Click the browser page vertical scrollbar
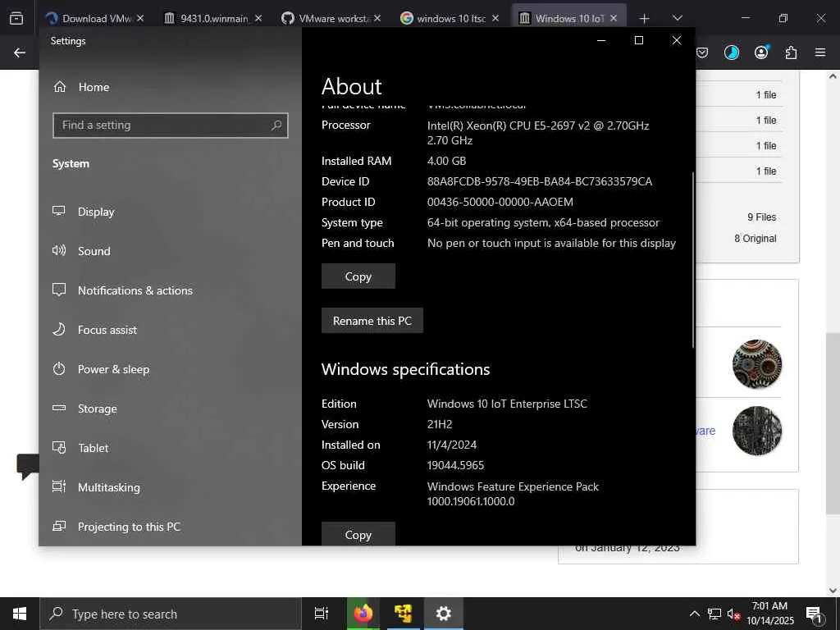Image resolution: width=840 pixels, height=630 pixels. (833, 423)
